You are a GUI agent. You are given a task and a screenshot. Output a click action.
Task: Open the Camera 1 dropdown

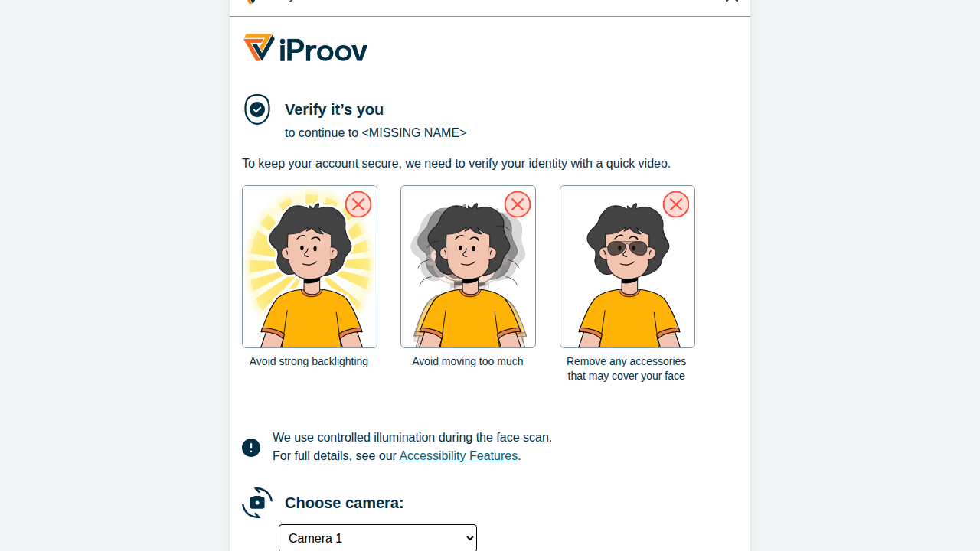(x=377, y=538)
